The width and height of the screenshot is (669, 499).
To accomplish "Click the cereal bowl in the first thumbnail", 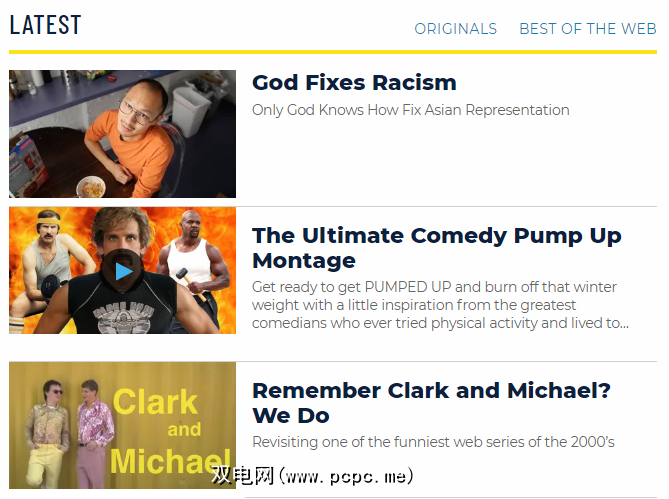I will tap(91, 187).
